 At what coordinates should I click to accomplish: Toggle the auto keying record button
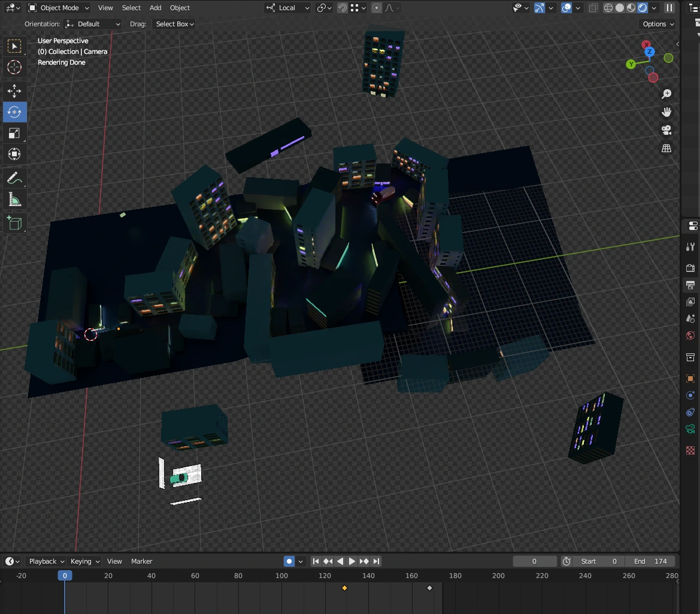click(289, 561)
